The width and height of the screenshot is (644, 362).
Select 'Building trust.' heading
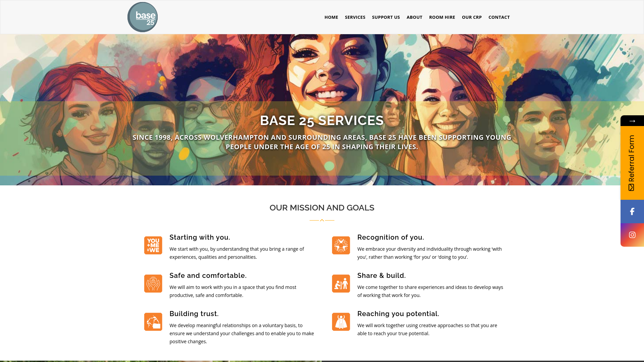pos(194,314)
